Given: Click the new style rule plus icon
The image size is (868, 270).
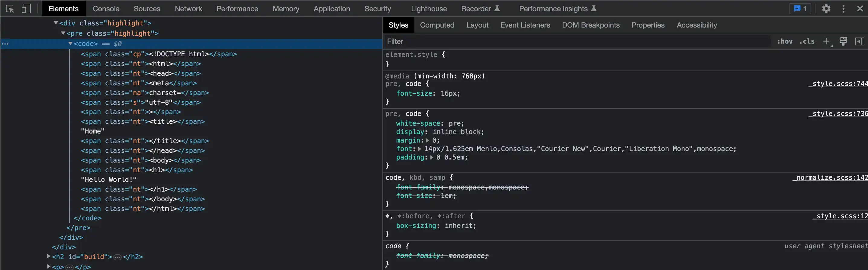Looking at the screenshot, I should coord(826,41).
